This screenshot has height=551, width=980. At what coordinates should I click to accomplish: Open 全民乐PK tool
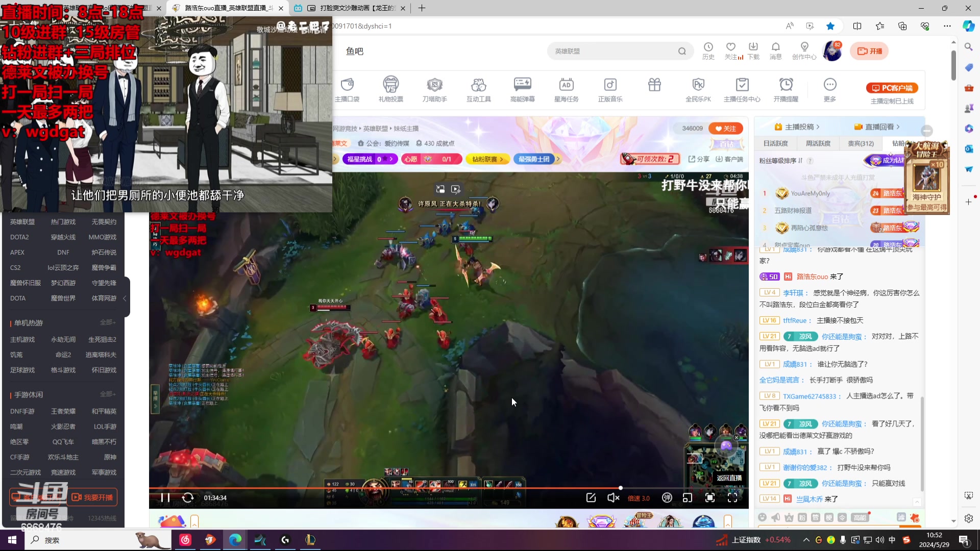698,89
